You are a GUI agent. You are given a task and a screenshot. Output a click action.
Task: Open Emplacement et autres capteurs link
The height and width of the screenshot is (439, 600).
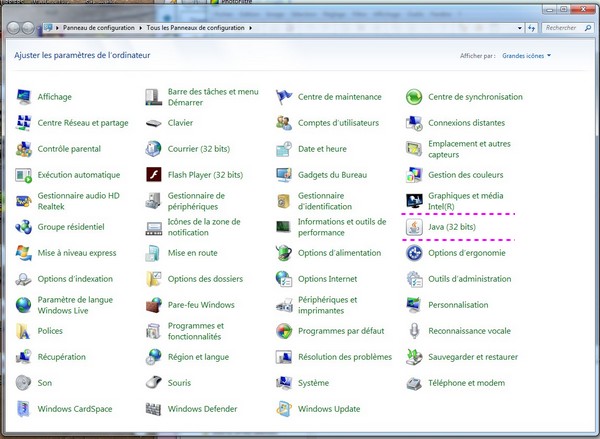[469, 149]
